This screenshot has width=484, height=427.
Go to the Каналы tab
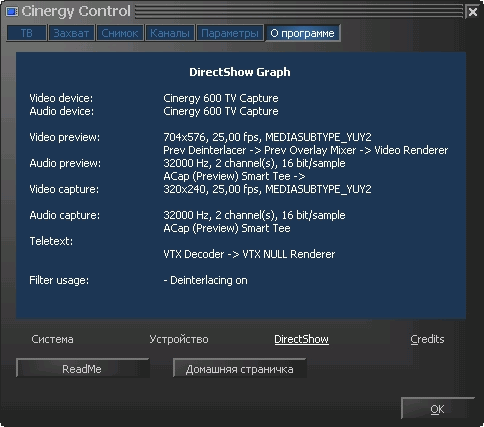tap(170, 33)
